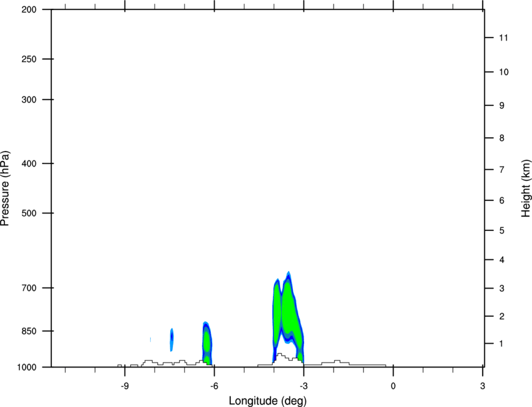Click the terrain outline peak under the large plume
Screen dimensions: 532x407
(279, 354)
